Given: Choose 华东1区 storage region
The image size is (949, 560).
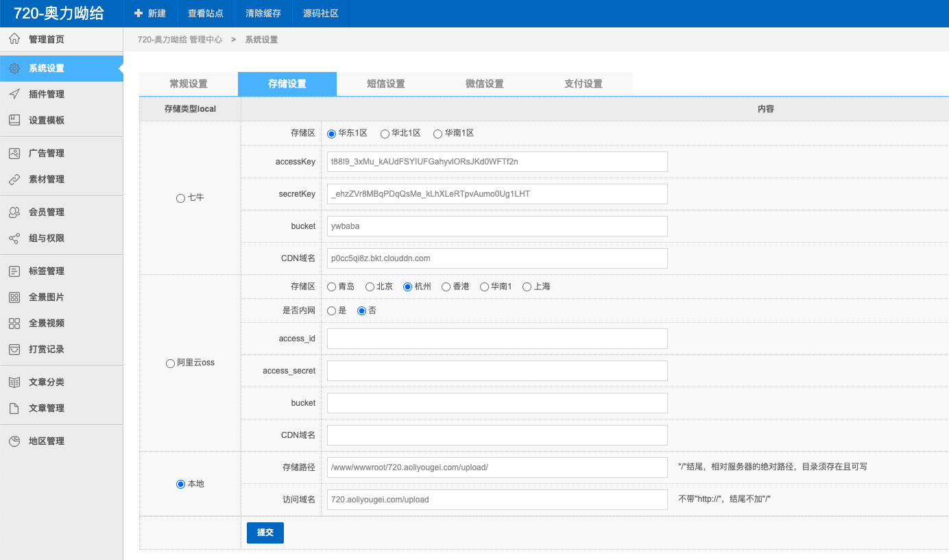Looking at the screenshot, I should point(331,134).
